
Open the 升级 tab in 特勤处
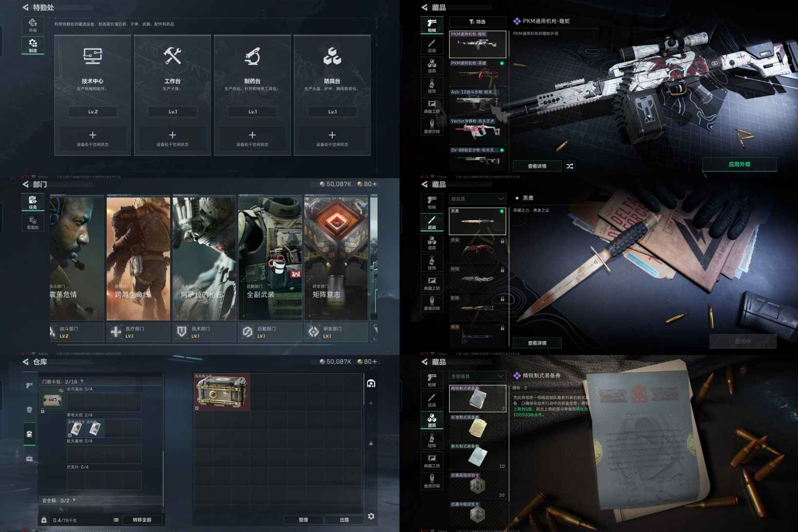33,25
